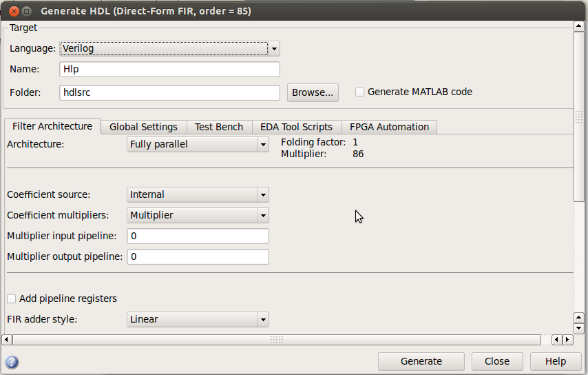Click the vertical scrollbar up arrow
Image resolution: width=588 pixels, height=375 pixels.
tap(579, 27)
